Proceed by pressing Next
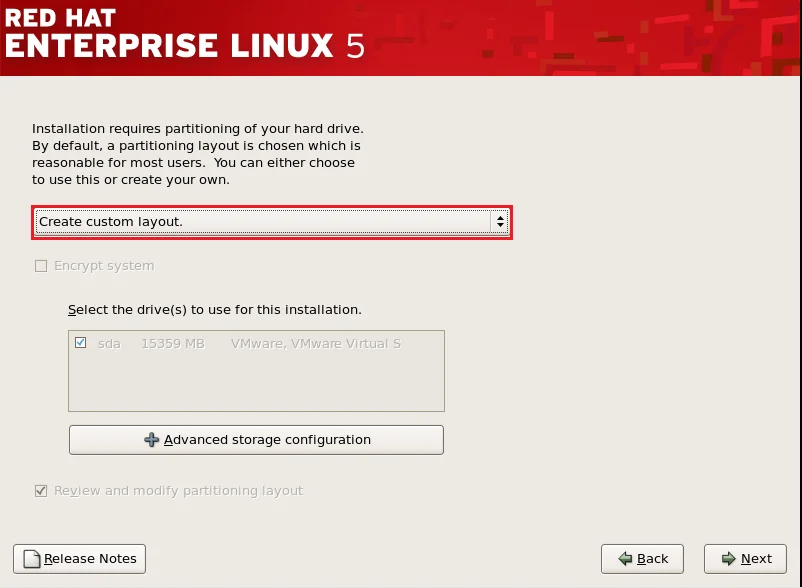Viewport: 802px width, 588px height. (745, 559)
